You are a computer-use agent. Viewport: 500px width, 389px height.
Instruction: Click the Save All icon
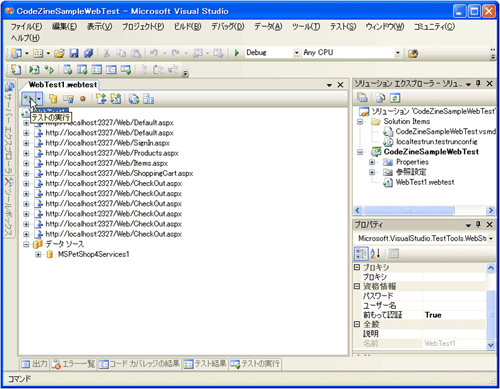(88, 53)
